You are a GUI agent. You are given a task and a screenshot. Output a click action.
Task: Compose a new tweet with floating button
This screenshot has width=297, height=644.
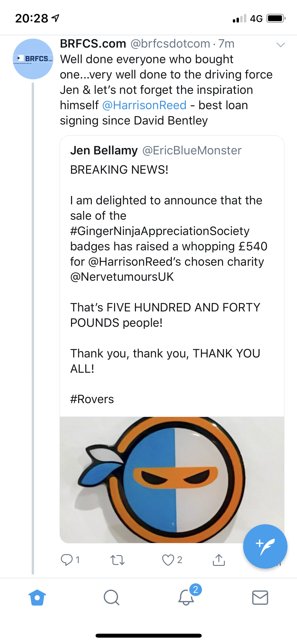[x=265, y=546]
